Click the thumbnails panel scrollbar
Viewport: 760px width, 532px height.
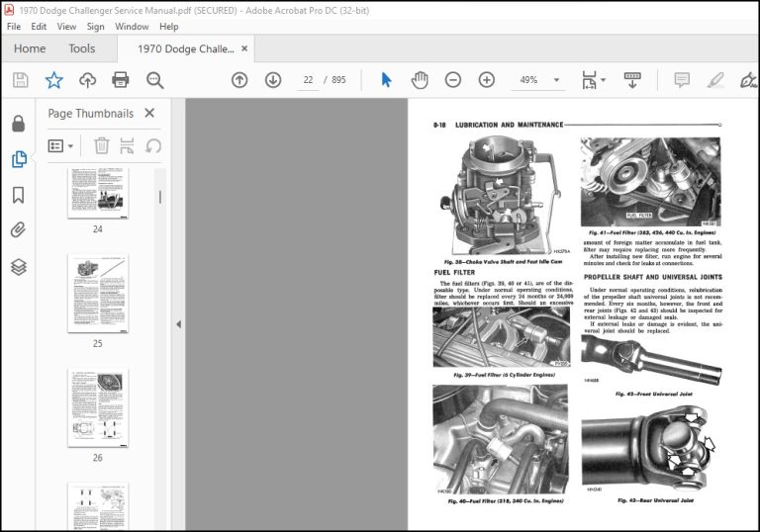[160, 197]
